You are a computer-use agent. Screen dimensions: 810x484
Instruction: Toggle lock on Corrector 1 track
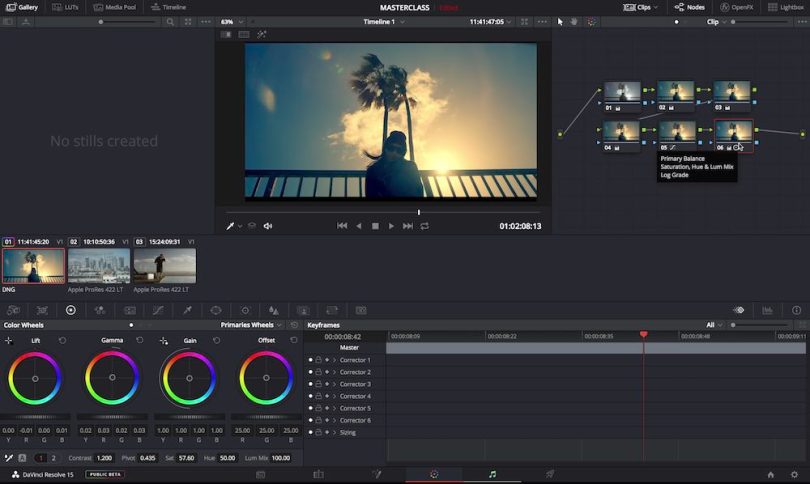pyautogui.click(x=318, y=360)
